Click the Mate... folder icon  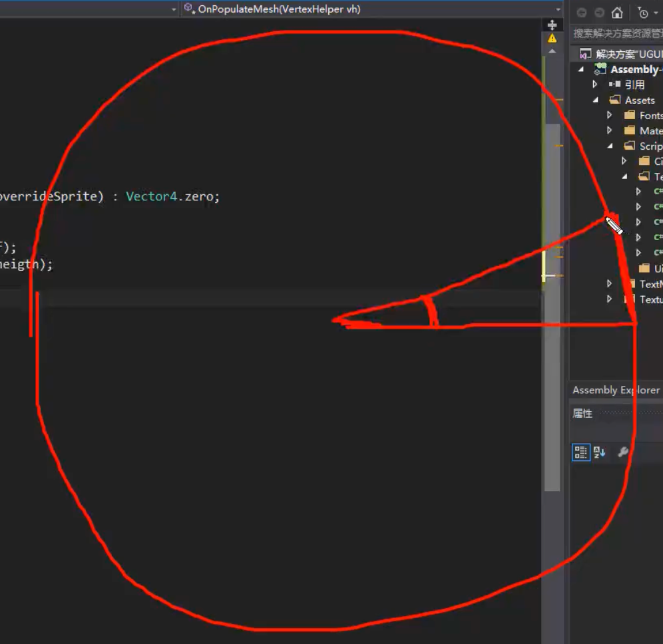630,130
